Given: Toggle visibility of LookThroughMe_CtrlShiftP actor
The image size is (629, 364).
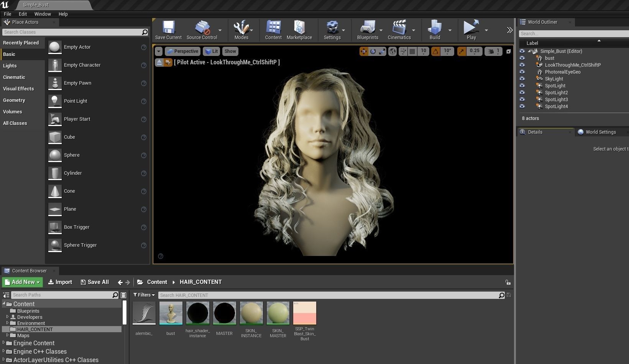Looking at the screenshot, I should (x=522, y=65).
